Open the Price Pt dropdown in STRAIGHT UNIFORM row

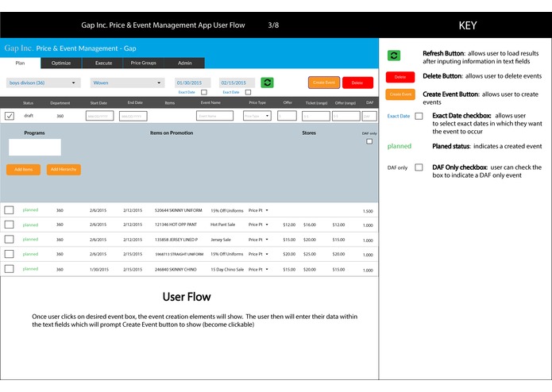coord(258,254)
